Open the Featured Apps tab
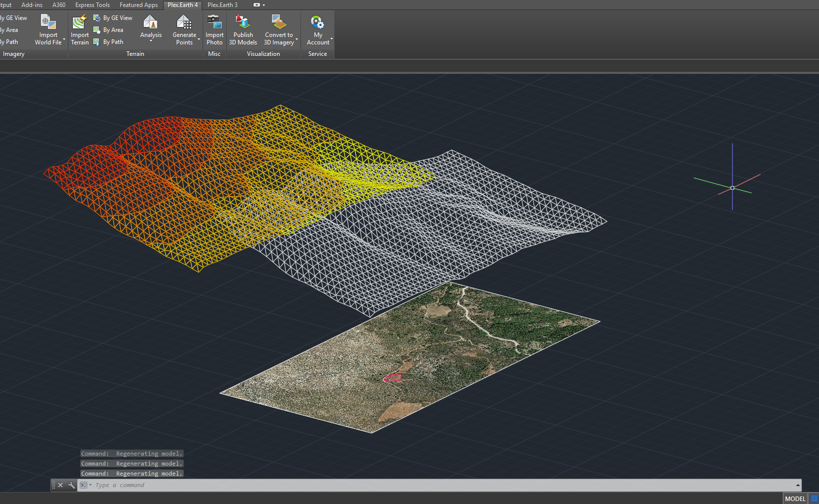Viewport: 819px width, 504px height. point(139,5)
